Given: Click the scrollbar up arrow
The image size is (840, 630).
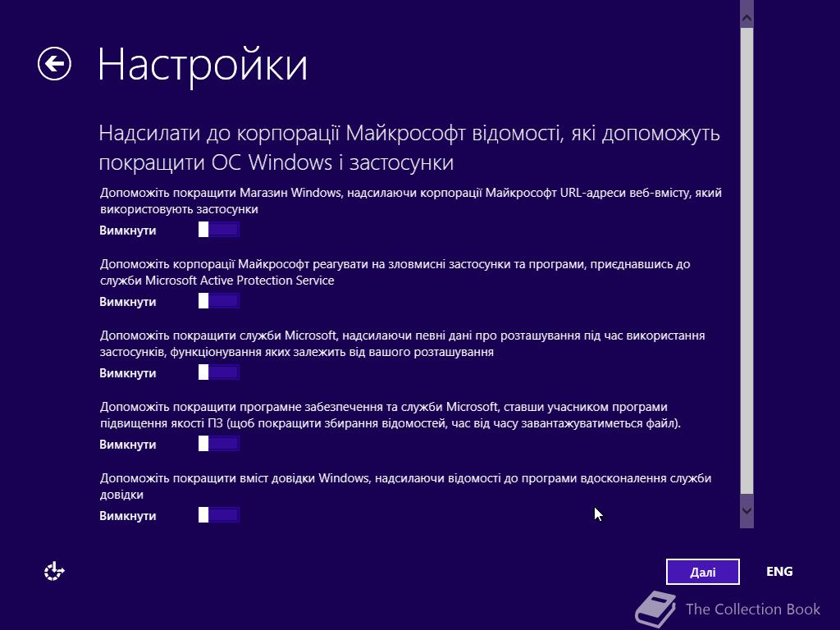Looking at the screenshot, I should pos(746,19).
